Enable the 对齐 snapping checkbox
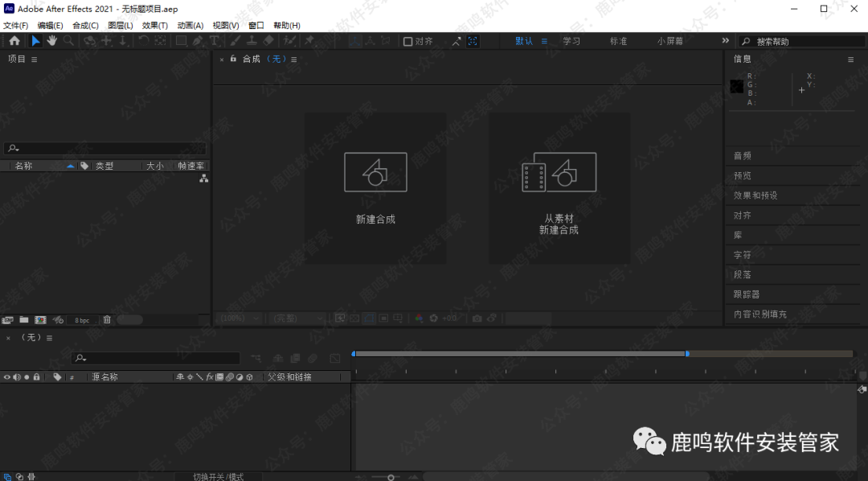868x481 pixels. click(x=407, y=40)
